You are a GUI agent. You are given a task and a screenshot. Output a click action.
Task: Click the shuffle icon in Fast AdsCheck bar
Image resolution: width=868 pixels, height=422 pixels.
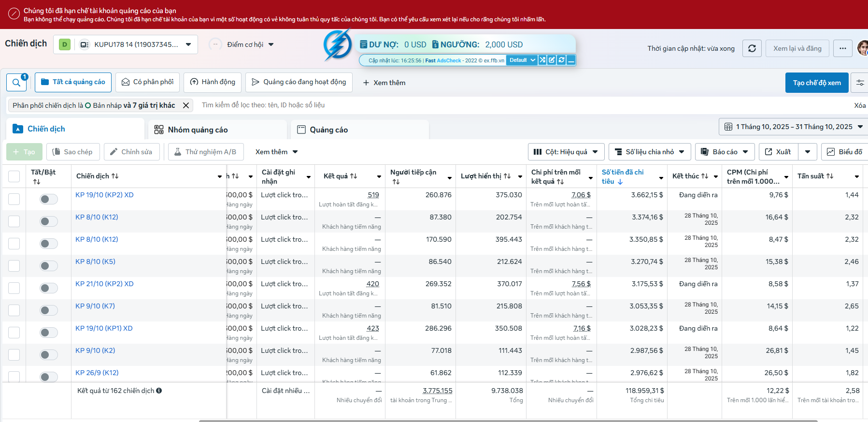click(542, 60)
